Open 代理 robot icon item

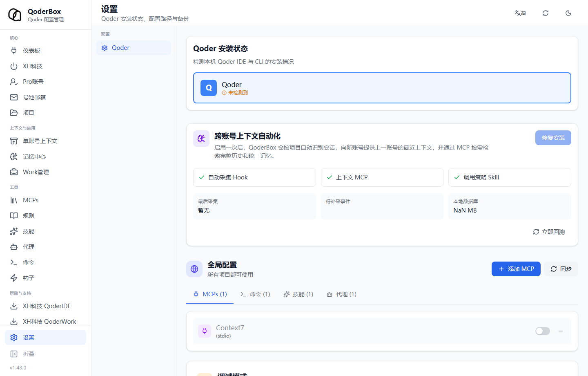click(45, 247)
